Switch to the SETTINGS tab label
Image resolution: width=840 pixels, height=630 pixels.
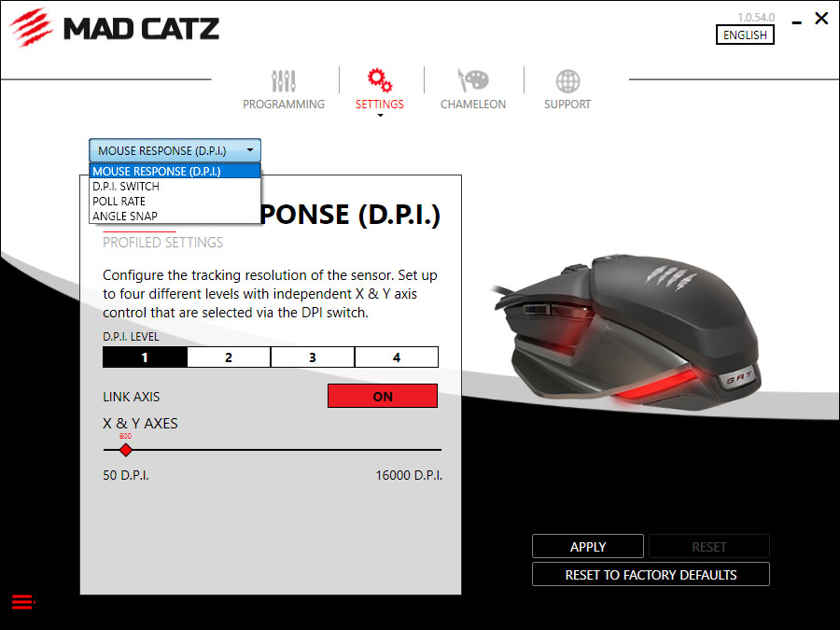[379, 104]
